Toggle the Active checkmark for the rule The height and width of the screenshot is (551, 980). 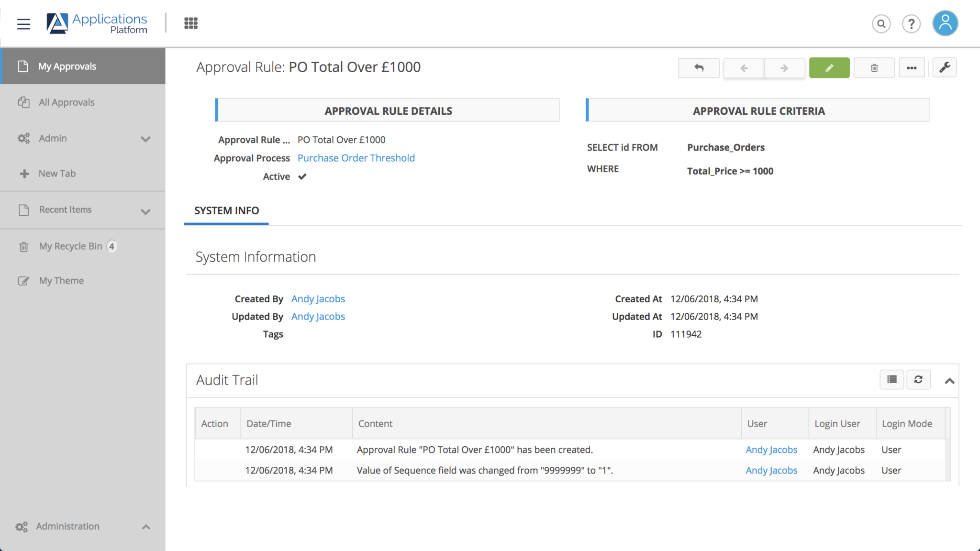pyautogui.click(x=302, y=176)
